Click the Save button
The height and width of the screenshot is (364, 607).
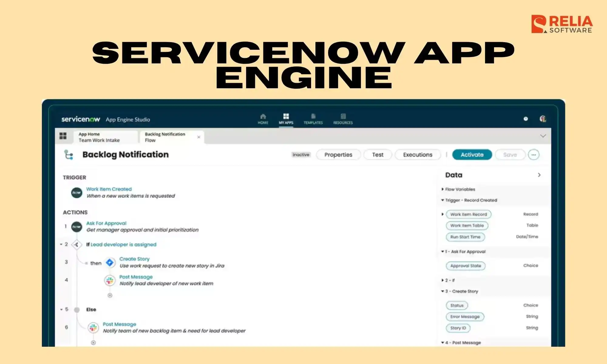[x=510, y=155]
